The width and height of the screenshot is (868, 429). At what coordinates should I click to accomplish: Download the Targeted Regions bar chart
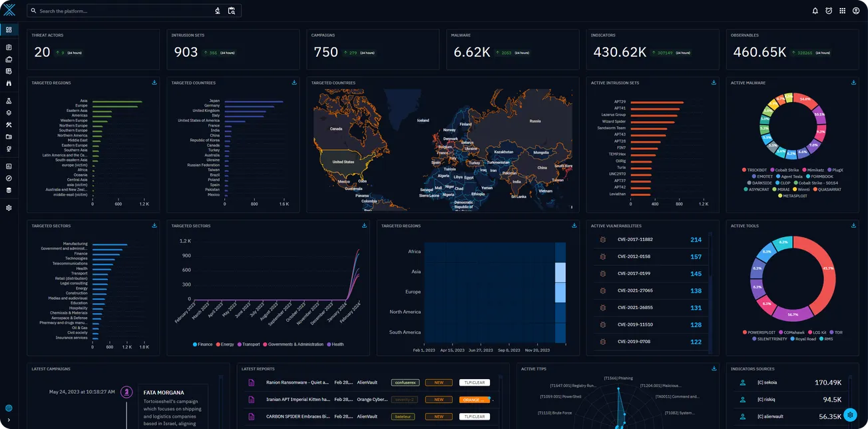coord(154,83)
